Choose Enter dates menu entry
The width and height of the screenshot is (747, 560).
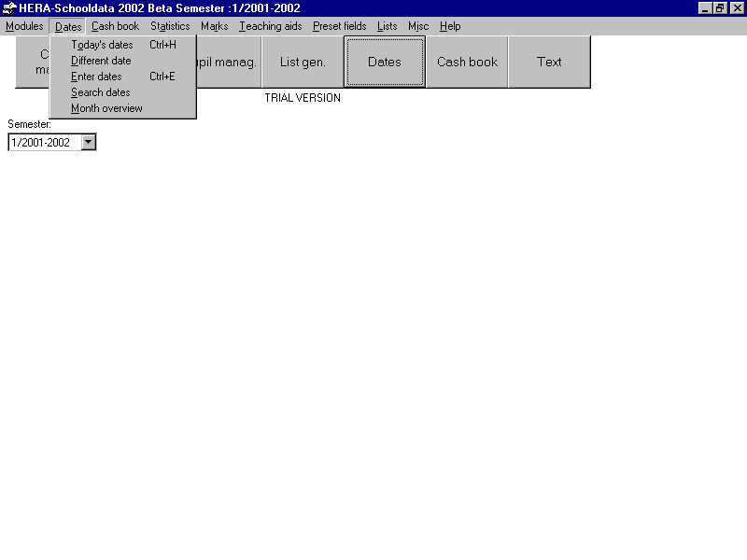[123, 77]
